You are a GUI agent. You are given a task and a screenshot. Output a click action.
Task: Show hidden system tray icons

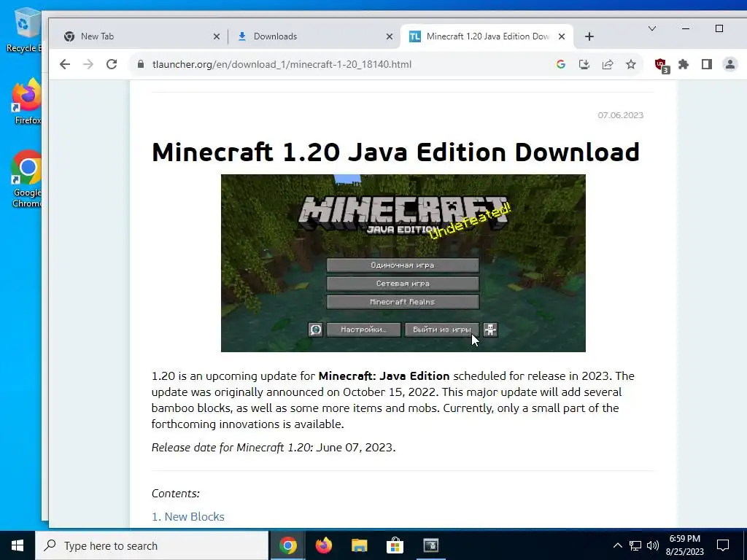tap(617, 545)
